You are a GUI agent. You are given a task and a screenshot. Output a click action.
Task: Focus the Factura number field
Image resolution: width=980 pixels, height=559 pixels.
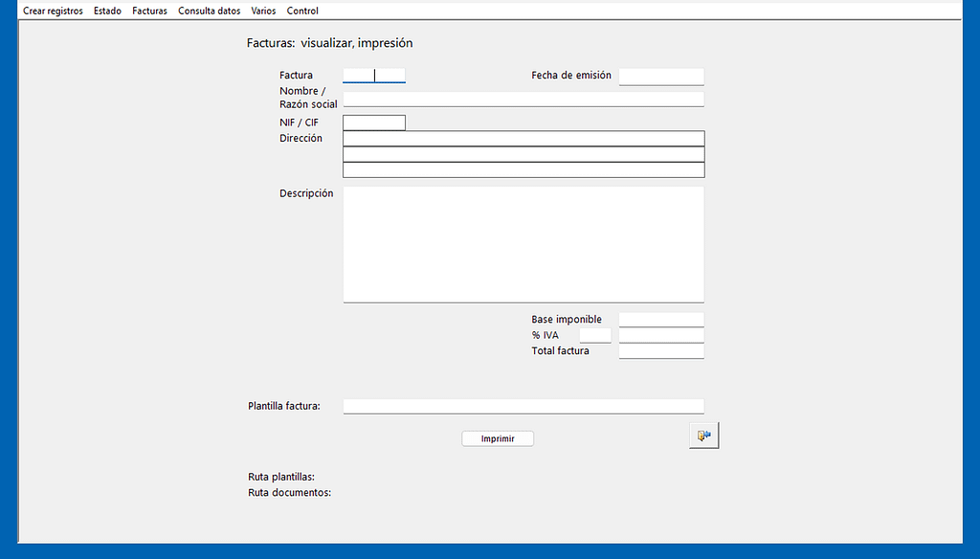(373, 76)
